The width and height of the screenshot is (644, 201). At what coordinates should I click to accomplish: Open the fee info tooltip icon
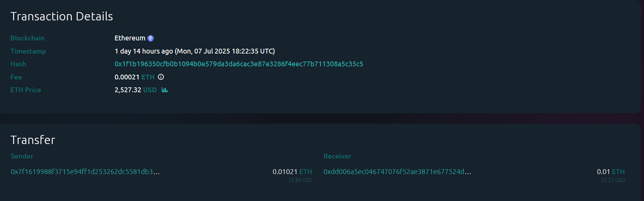click(161, 77)
